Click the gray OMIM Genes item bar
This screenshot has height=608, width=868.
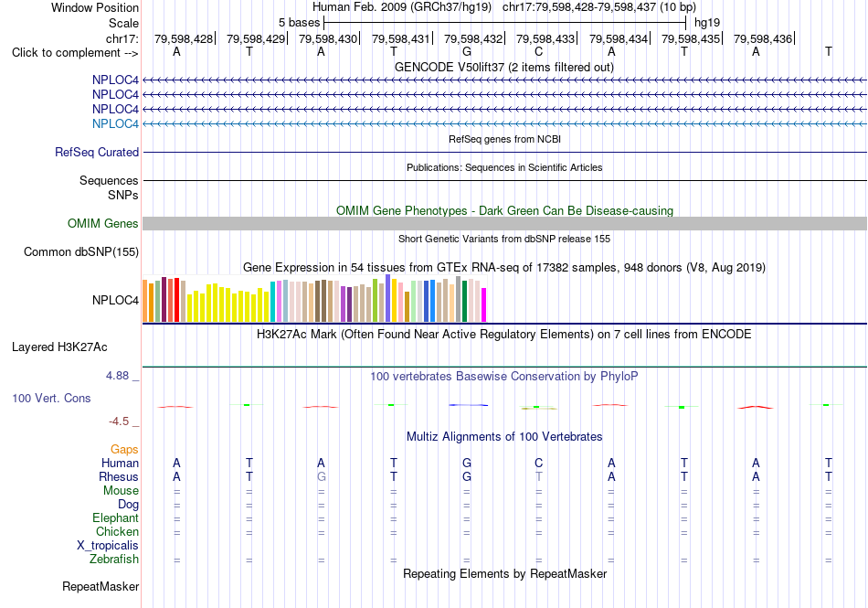tap(504, 224)
